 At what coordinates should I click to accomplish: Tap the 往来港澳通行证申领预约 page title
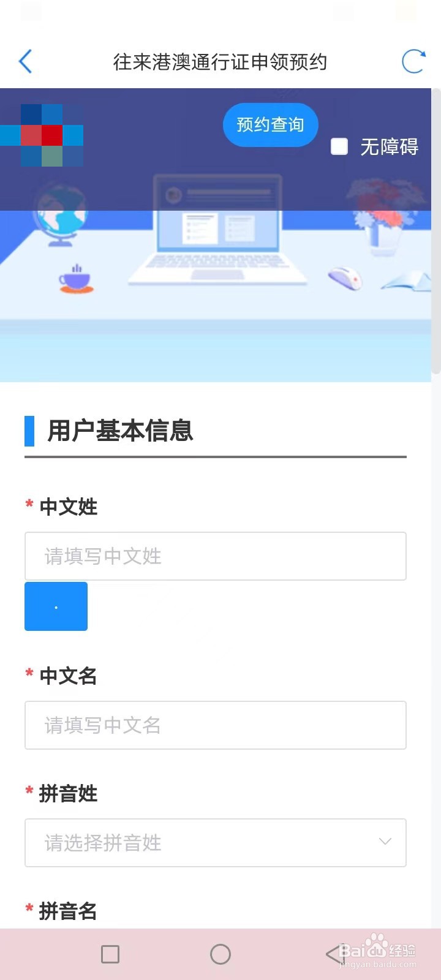pyautogui.click(x=220, y=62)
